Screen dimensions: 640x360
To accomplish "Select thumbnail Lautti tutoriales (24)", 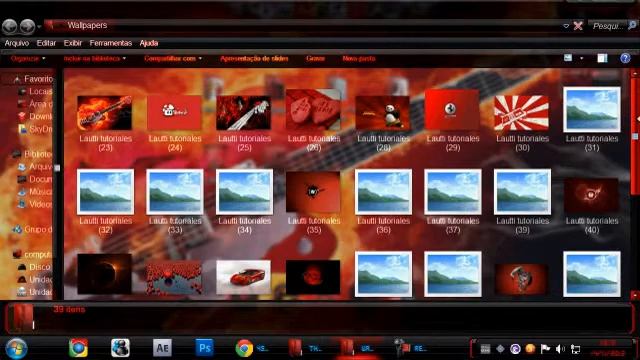I will coord(174,113).
